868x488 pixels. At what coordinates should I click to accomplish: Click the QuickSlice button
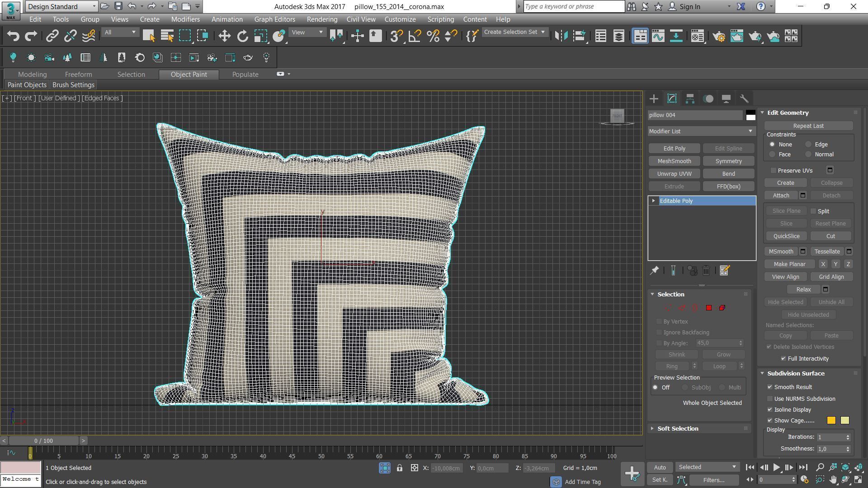786,236
